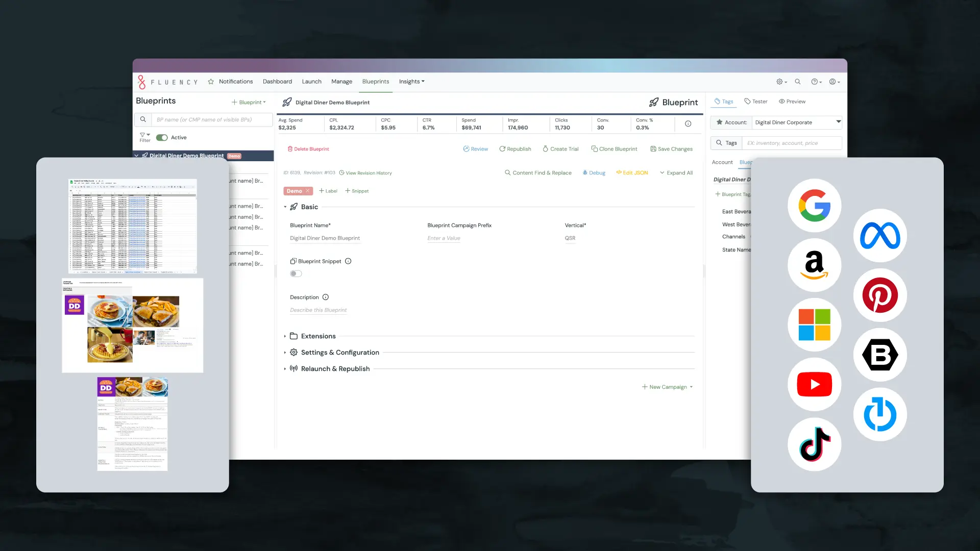Click Save Changes button
This screenshot has width=980, height=551.
coord(671,149)
